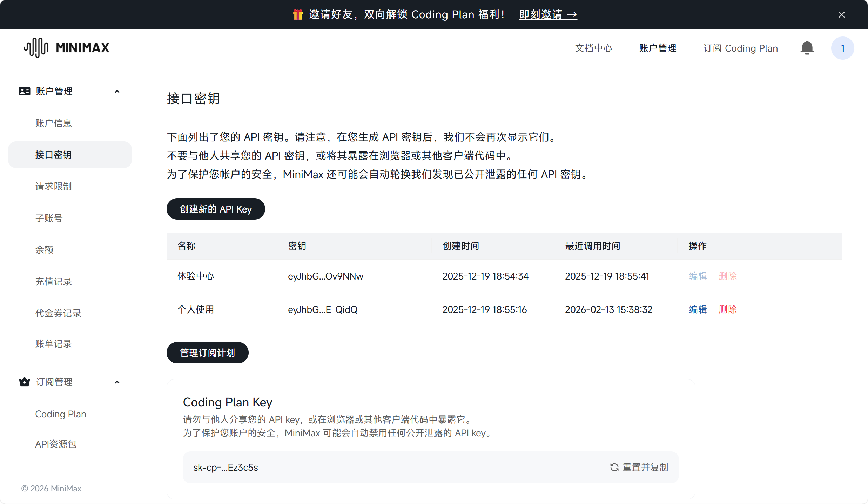Dismiss the invitation banner
The height and width of the screenshot is (504, 868).
point(841,15)
